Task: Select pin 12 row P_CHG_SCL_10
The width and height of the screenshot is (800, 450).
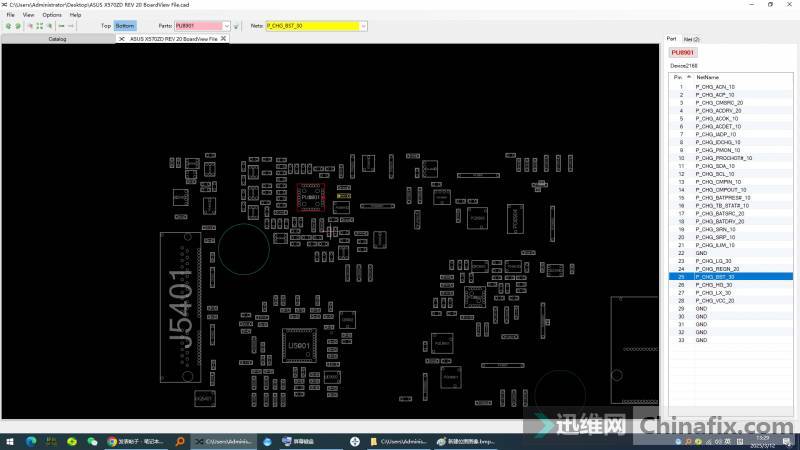Action: click(731, 174)
